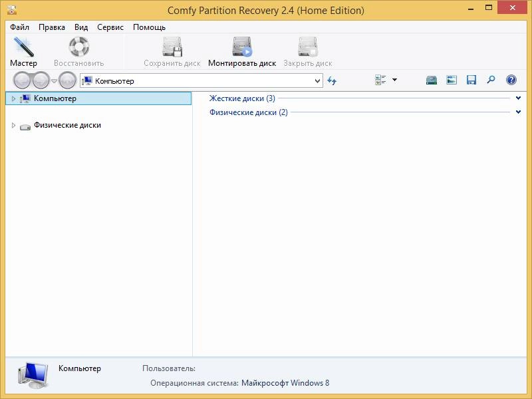This screenshot has height=399, width=532.
Task: Click the Физические диски (2) group header
Action: [x=248, y=112]
